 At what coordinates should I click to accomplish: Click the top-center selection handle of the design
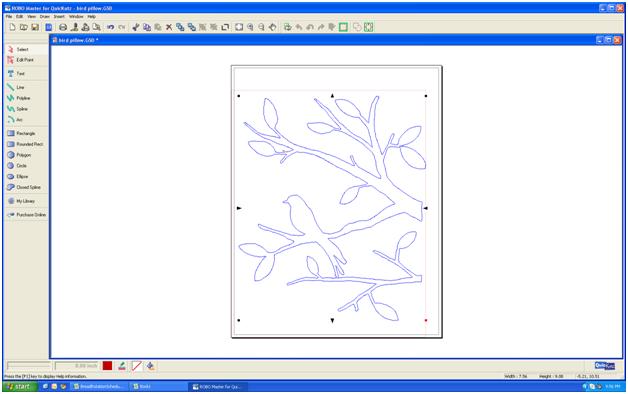(332, 96)
